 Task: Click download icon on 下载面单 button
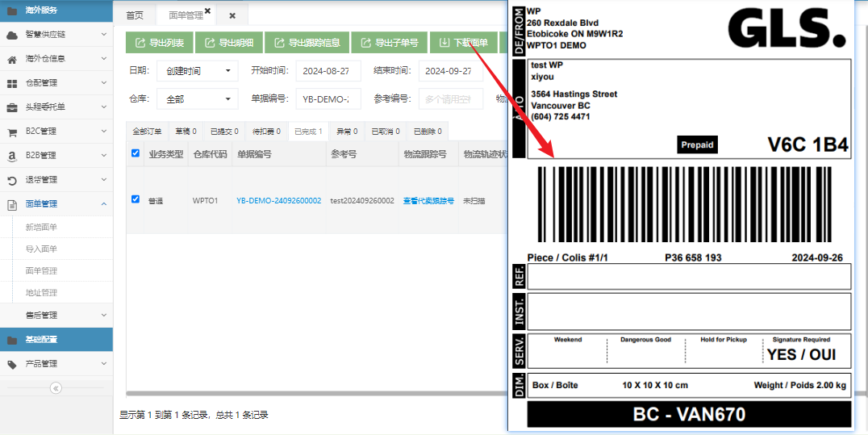(x=444, y=43)
